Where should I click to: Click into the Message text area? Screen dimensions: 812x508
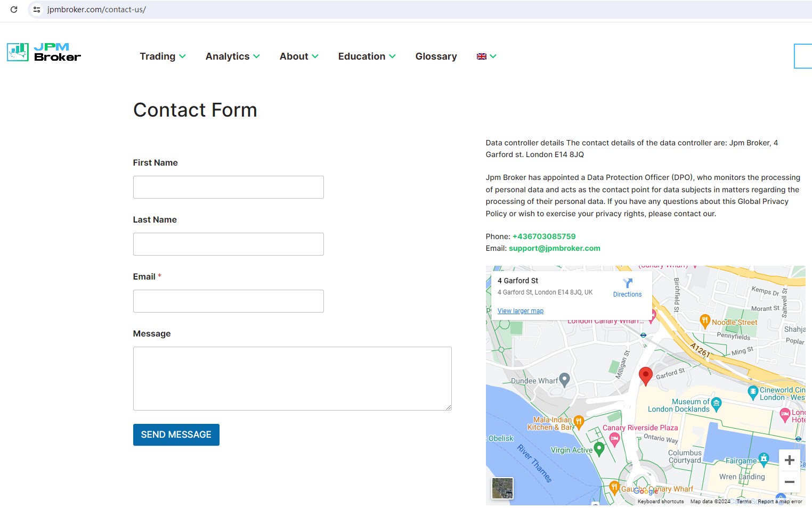[292, 379]
